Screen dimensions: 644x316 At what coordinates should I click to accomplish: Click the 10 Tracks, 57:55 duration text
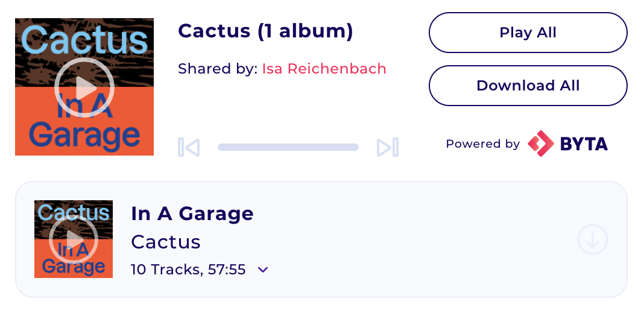(188, 270)
